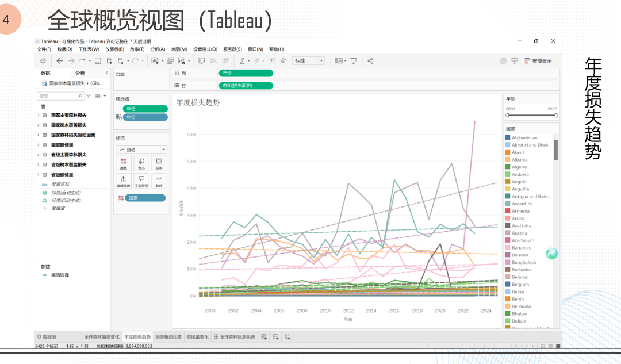
Task: Open the 智能显示 Show Me panel
Action: coord(538,60)
